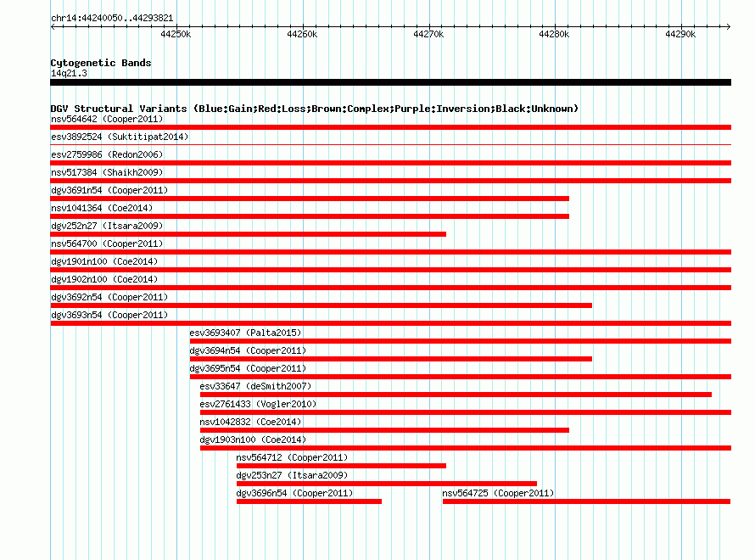
Task: Click the 44260k ruler tick label
Action: coord(302,34)
